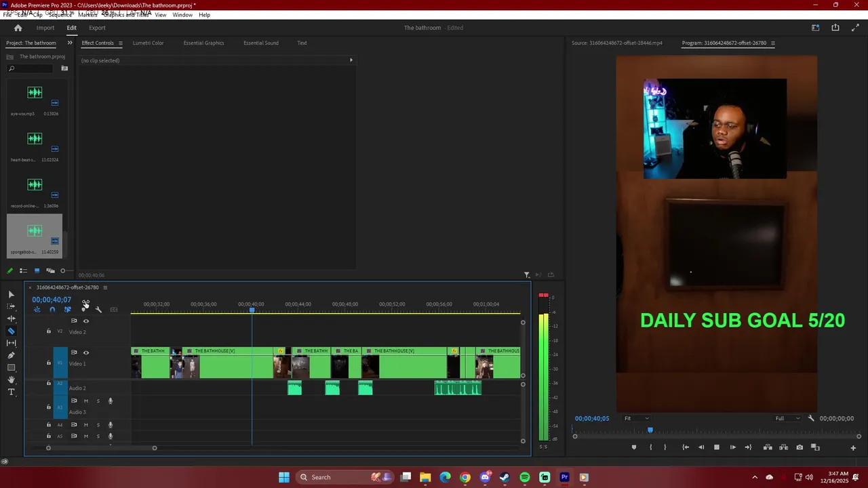Select the Type tool

(x=11, y=392)
